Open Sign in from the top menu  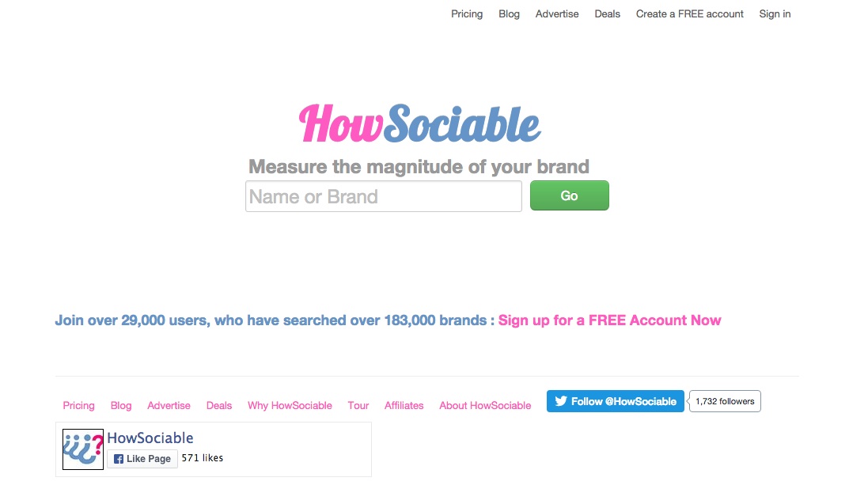coord(775,13)
